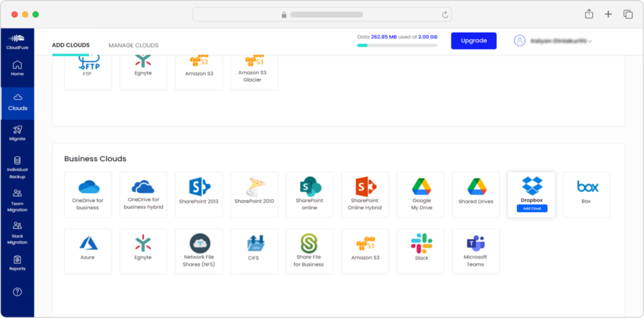
Task: Show browser tab overview
Action: click(628, 14)
